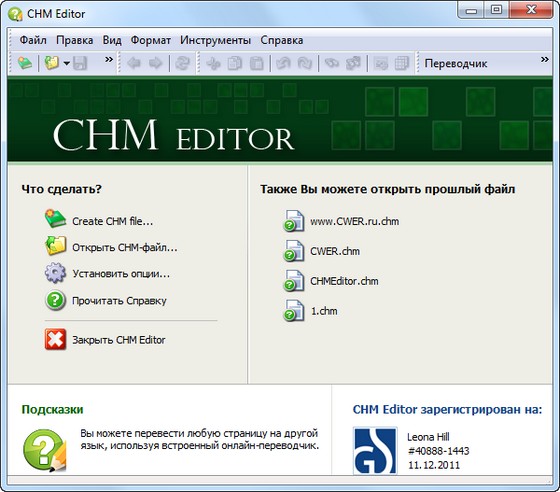
Task: Click the file icon next to www.CWER.ru.chm
Action: (294, 221)
